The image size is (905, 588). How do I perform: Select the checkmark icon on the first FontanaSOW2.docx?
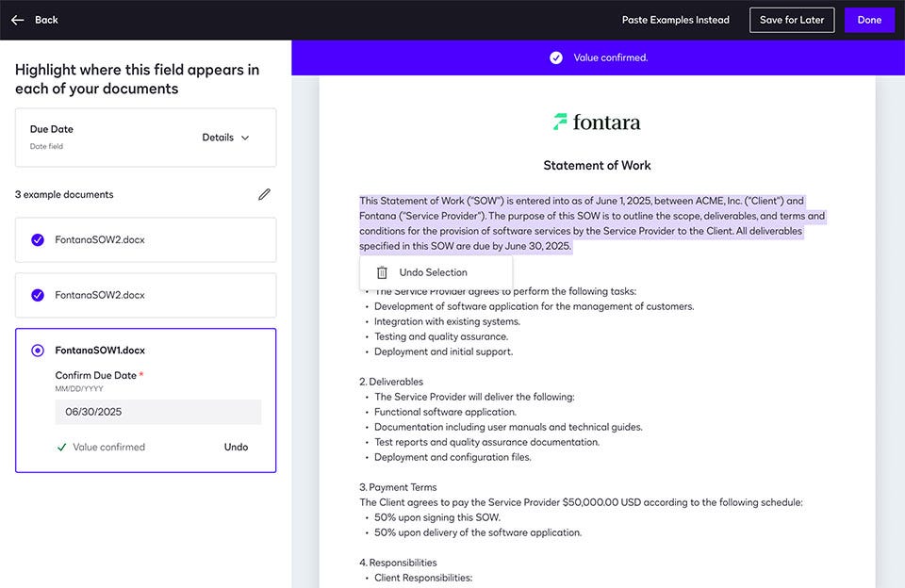[37, 239]
